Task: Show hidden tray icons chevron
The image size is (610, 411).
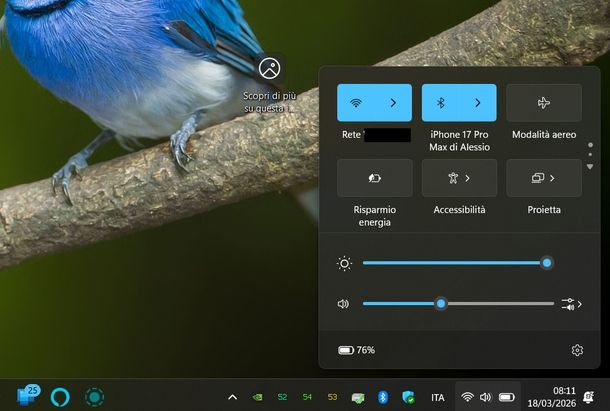Action: pyautogui.click(x=232, y=397)
